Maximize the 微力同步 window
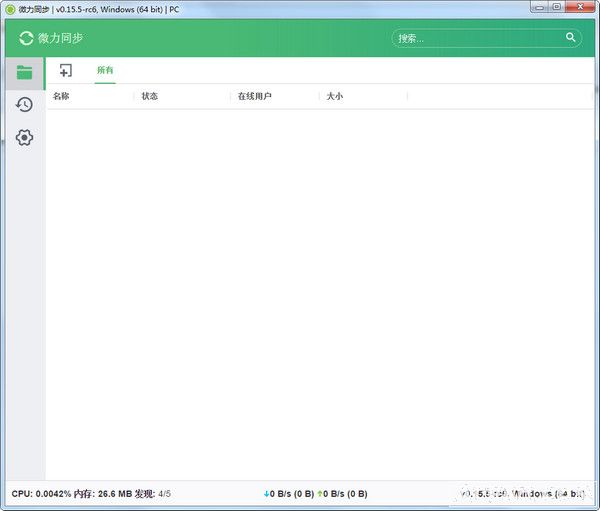 557,7
